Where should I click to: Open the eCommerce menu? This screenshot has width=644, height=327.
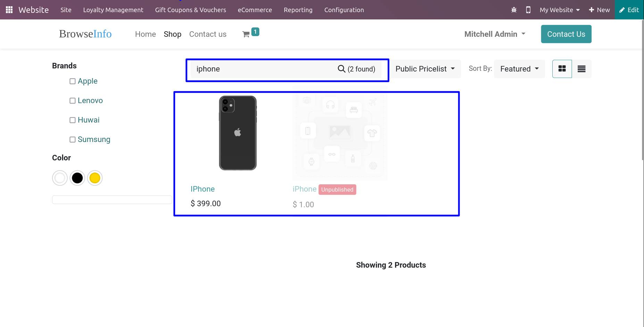tap(255, 10)
